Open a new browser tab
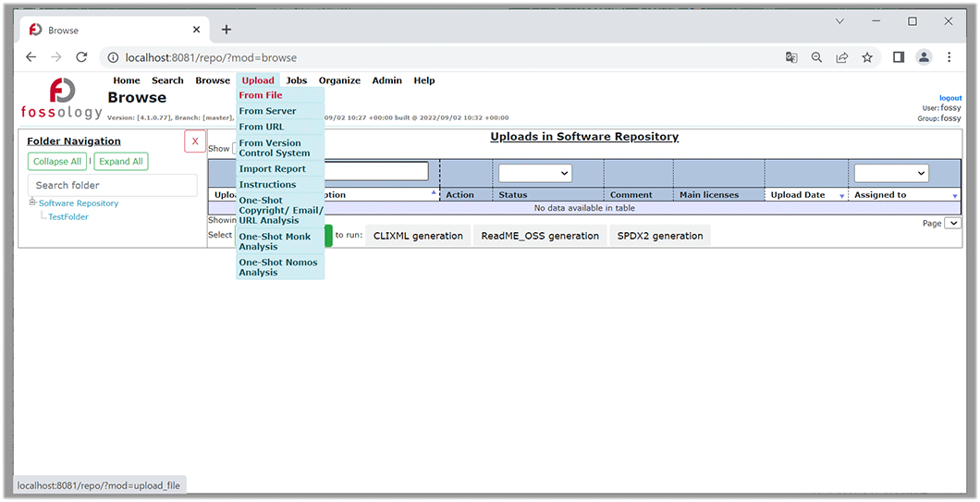The image size is (980, 502). [x=227, y=30]
